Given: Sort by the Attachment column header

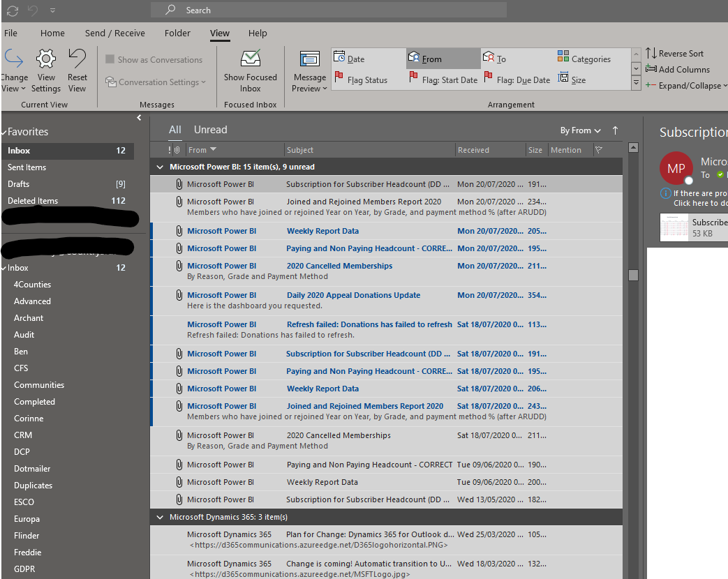Looking at the screenshot, I should pos(177,150).
